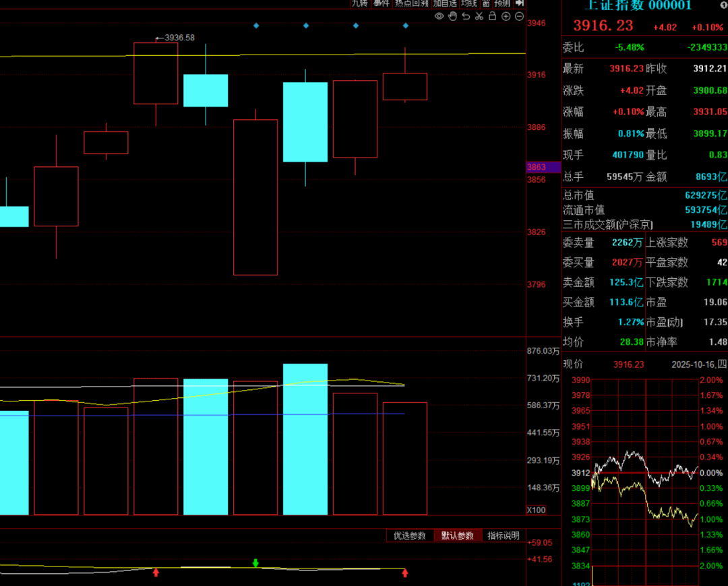The height and width of the screenshot is (586, 728).
Task: Click the green down arrow signal marker
Action: pos(255,562)
